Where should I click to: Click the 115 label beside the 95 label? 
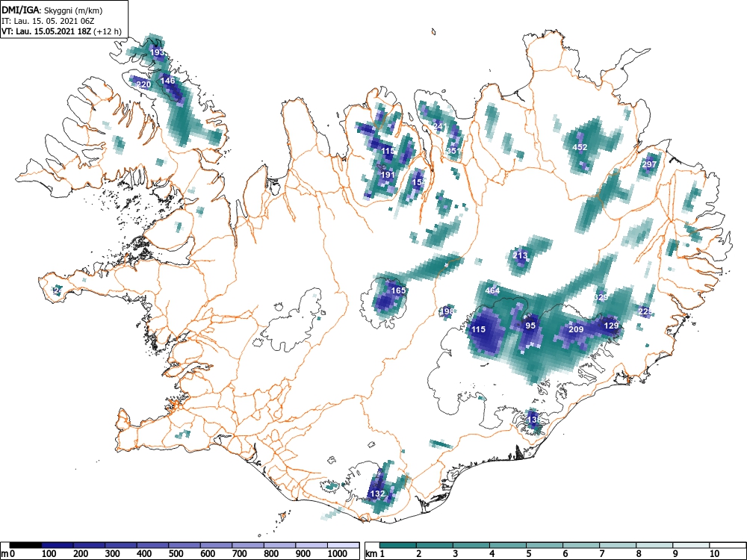(x=479, y=329)
